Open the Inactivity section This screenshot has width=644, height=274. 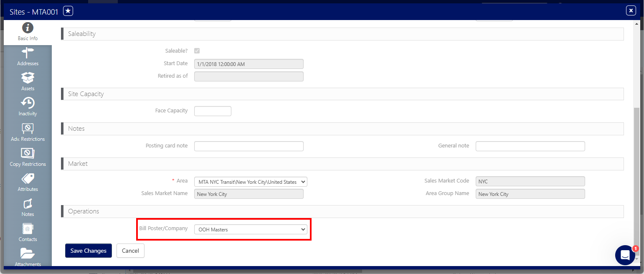tap(28, 107)
